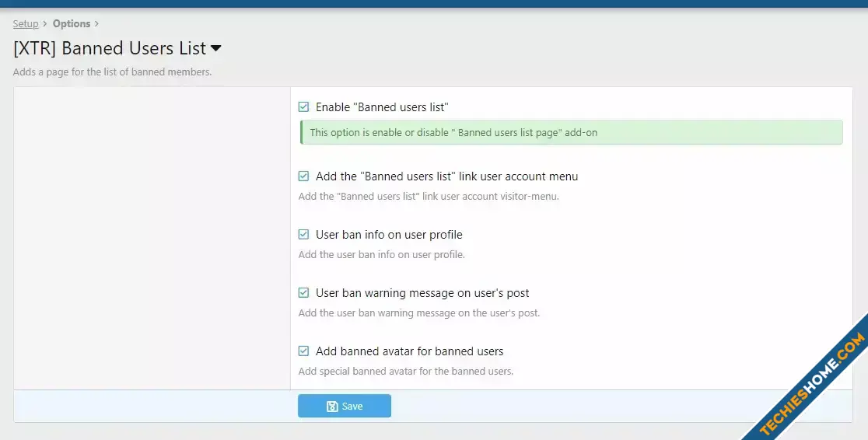This screenshot has height=440, width=868.
Task: Click the "Enable Banned users list" label text
Action: 382,107
